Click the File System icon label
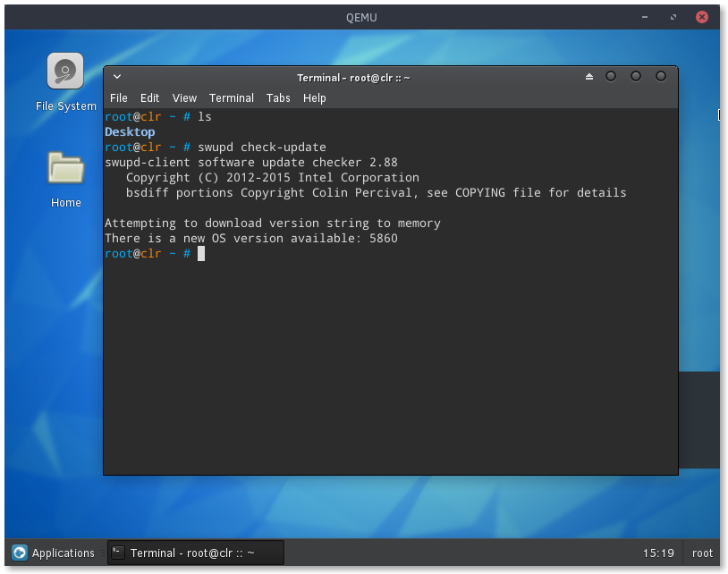 (65, 106)
